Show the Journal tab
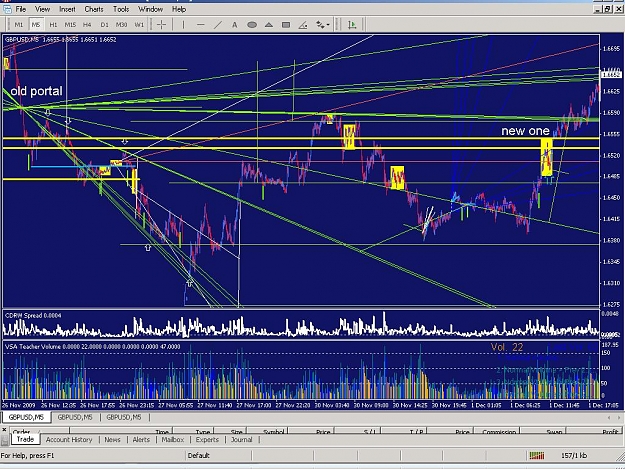Viewport: 625px width, 469px height. [x=242, y=440]
